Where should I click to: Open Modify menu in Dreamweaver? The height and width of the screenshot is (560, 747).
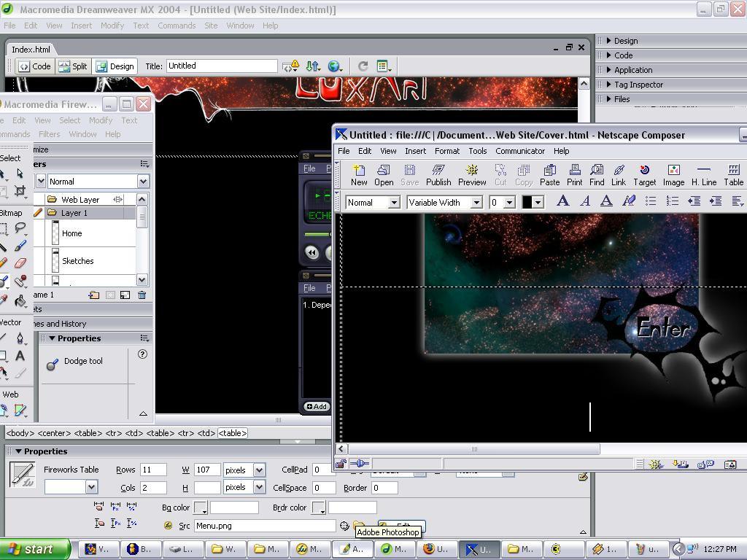click(112, 26)
